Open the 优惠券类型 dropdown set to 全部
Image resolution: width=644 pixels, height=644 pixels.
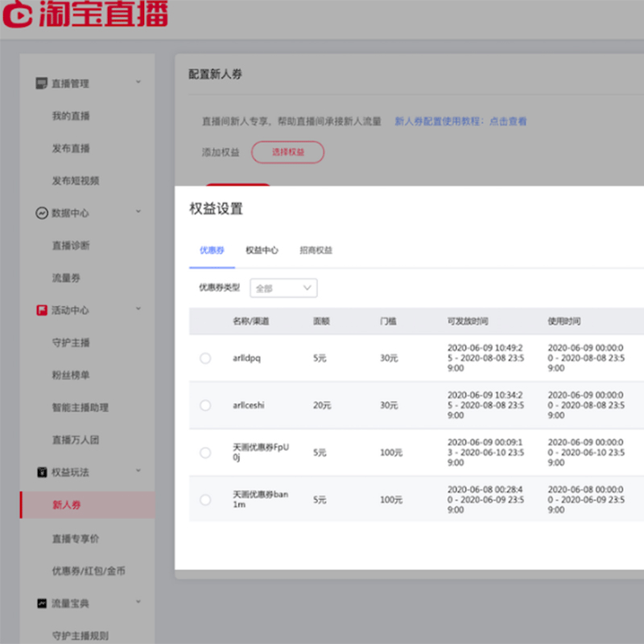tap(283, 288)
